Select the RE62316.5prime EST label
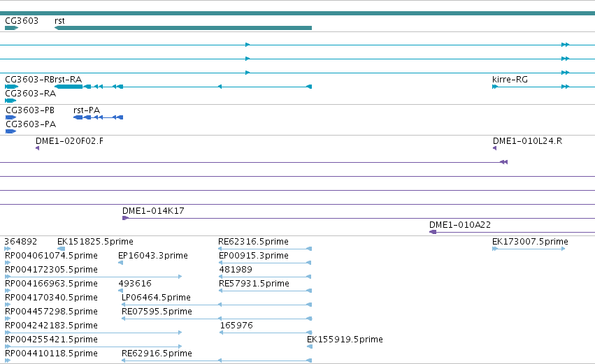Viewport: 595px width, 364px height. (x=254, y=242)
